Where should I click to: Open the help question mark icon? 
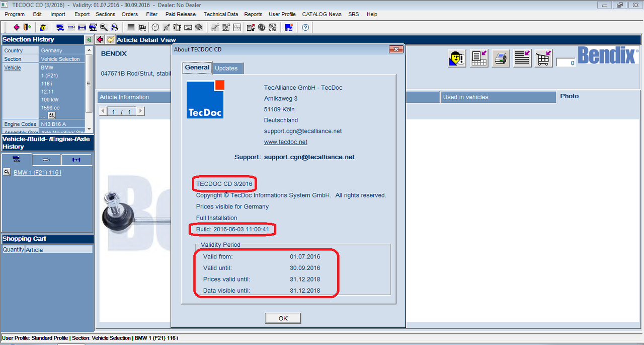click(305, 27)
